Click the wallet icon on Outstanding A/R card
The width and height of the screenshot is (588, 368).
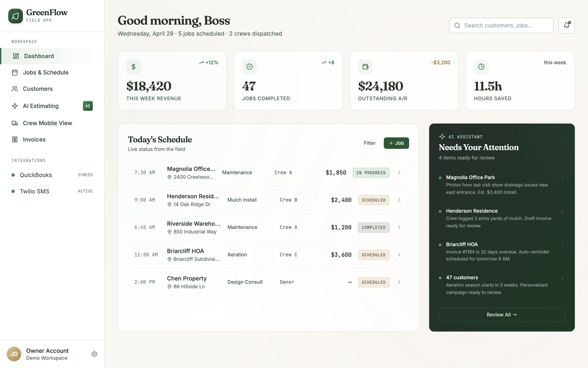(x=365, y=67)
